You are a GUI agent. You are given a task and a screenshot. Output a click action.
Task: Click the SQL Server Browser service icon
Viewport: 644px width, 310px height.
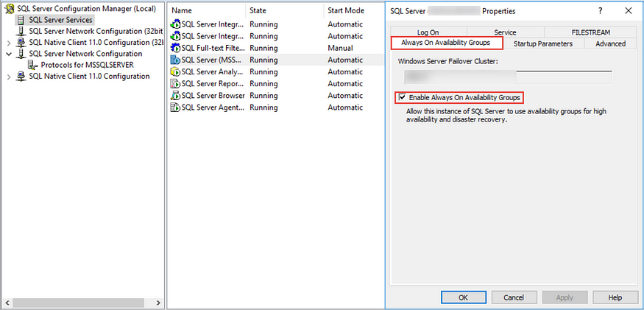point(175,96)
